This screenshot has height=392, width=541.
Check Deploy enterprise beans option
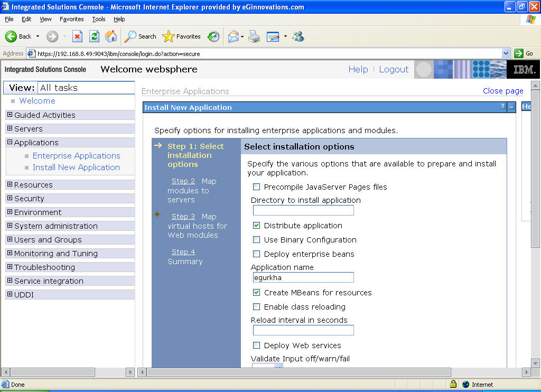coord(256,254)
